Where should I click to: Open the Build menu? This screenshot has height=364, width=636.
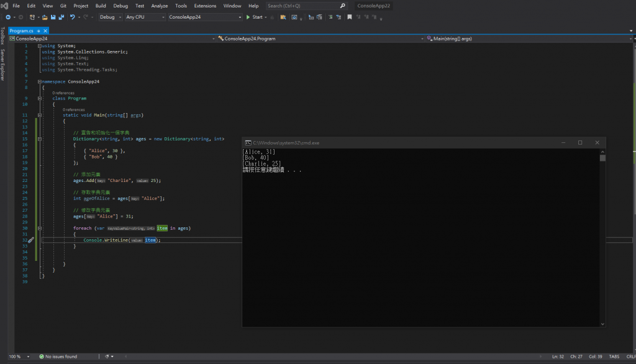coord(101,6)
